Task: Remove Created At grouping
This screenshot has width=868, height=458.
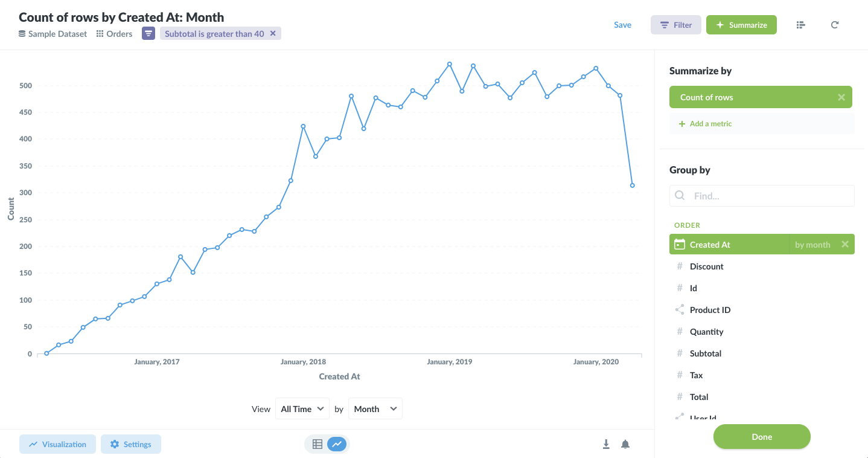Action: coord(845,245)
